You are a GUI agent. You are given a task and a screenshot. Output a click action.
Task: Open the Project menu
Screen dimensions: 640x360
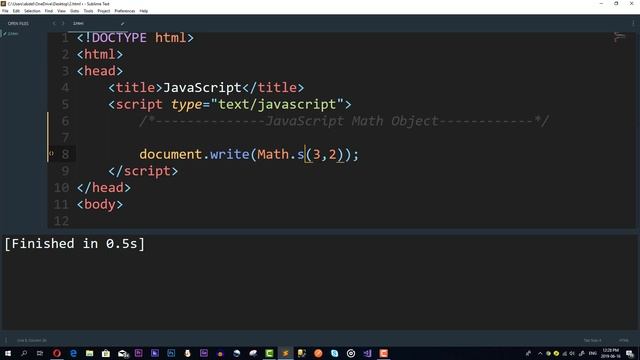(x=104, y=11)
